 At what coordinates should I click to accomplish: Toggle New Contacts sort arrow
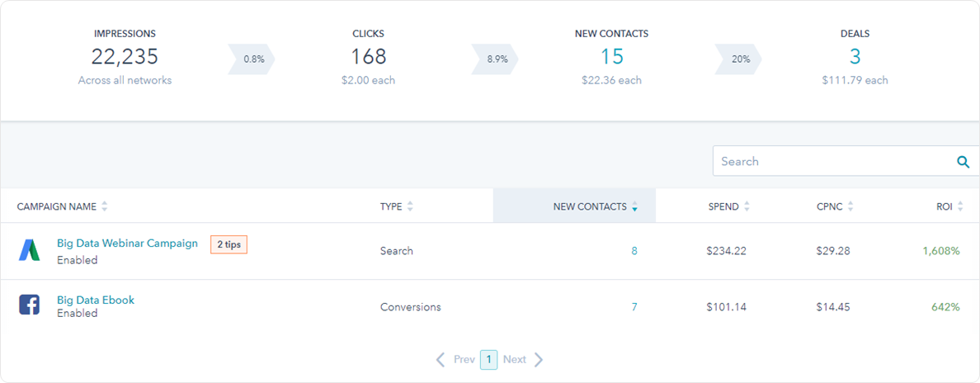coord(634,206)
